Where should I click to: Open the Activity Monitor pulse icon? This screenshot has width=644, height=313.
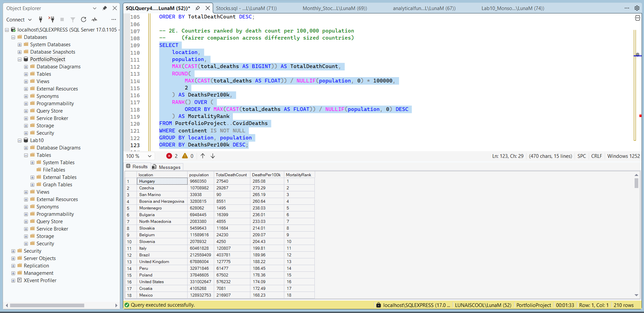point(95,19)
